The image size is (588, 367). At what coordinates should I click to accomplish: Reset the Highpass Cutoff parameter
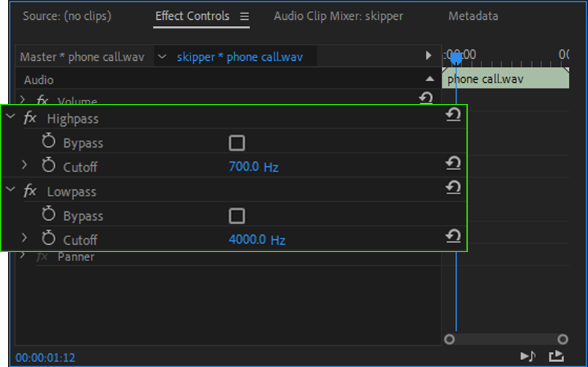[453, 163]
